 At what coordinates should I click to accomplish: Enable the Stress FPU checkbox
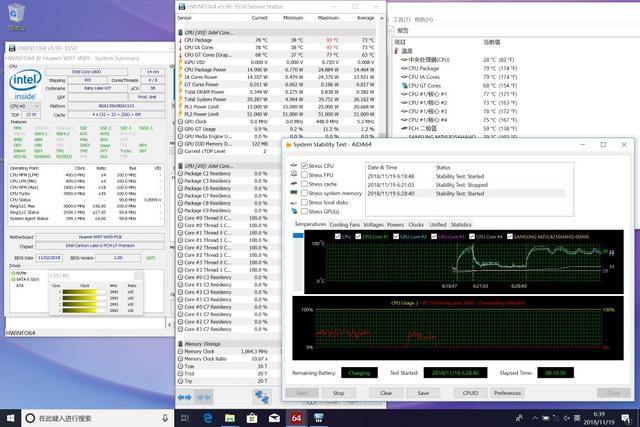pos(305,175)
